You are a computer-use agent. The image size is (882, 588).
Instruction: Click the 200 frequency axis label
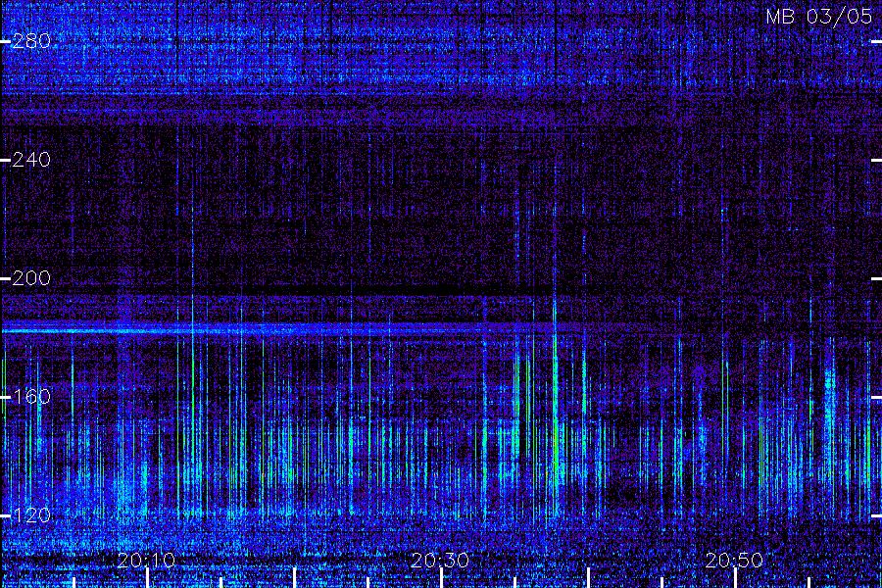point(31,278)
